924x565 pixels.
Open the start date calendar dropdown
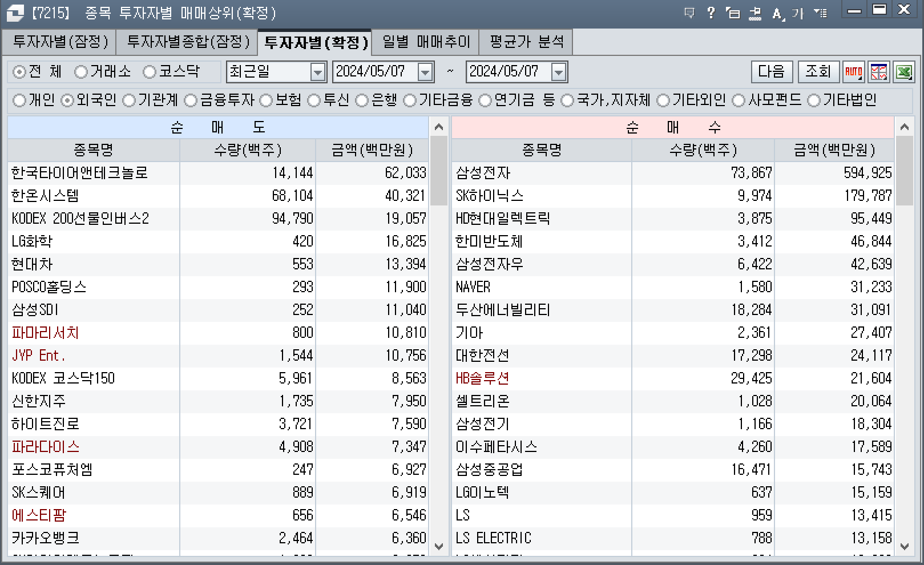425,72
